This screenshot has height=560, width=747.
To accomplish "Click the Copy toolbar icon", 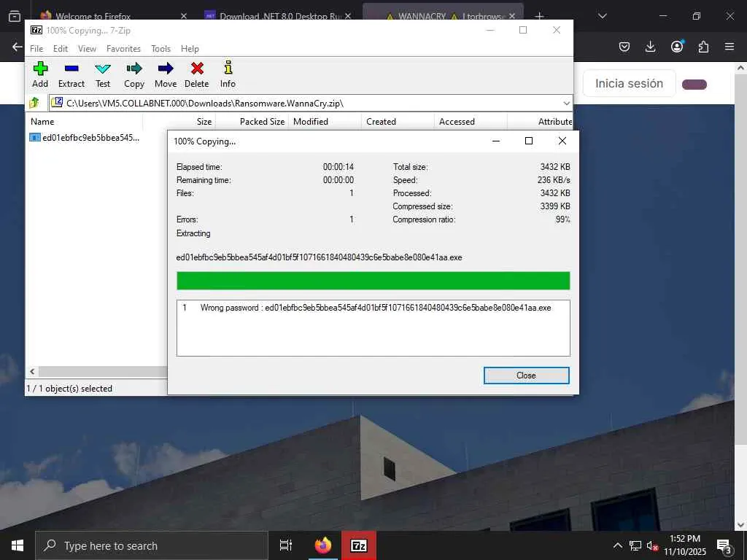I will [x=134, y=75].
